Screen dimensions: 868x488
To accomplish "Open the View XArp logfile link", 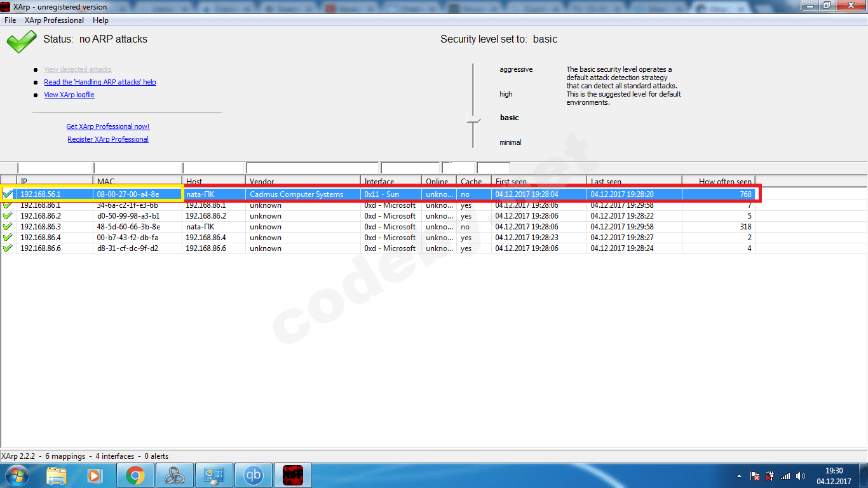I will pyautogui.click(x=69, y=95).
